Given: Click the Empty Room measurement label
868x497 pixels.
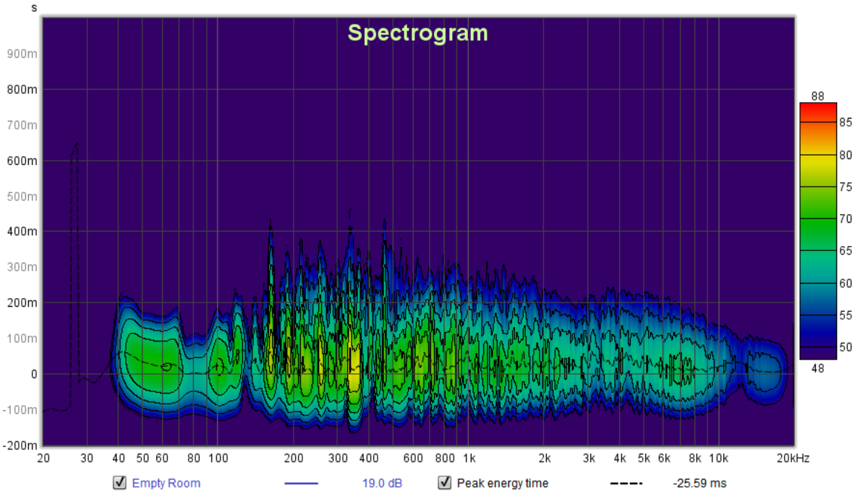Looking at the screenshot, I should coord(166,483).
